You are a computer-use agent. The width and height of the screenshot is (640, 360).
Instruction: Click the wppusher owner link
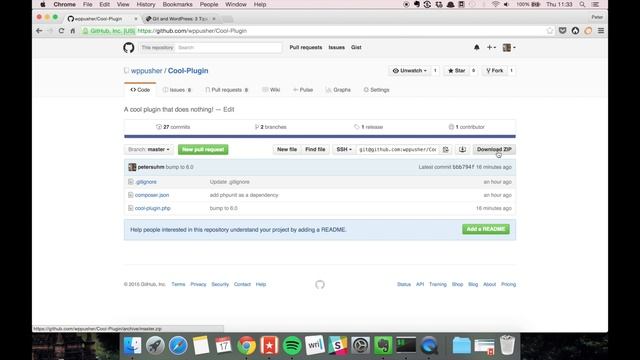pos(147,71)
